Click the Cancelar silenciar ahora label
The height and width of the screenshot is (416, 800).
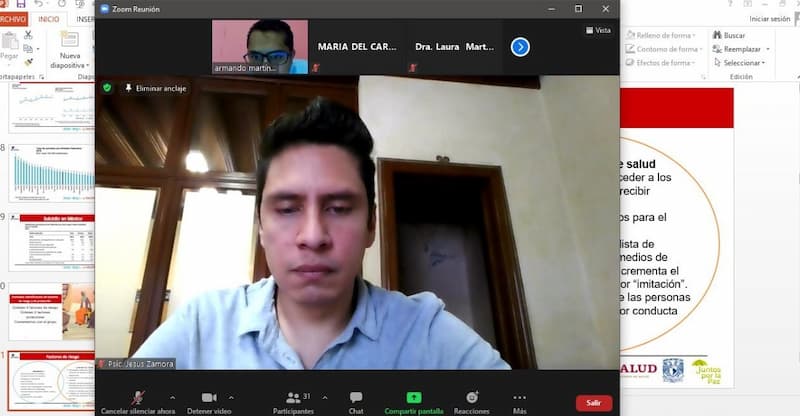tap(138, 411)
